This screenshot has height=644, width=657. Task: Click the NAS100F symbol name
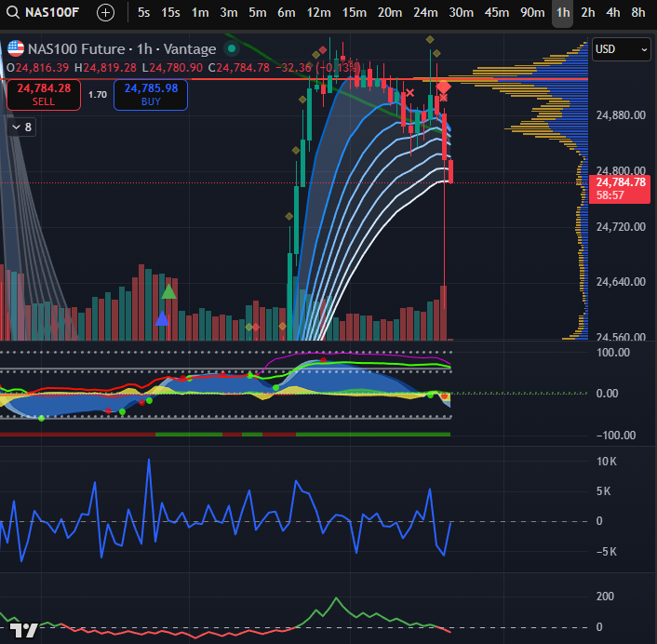click(52, 13)
